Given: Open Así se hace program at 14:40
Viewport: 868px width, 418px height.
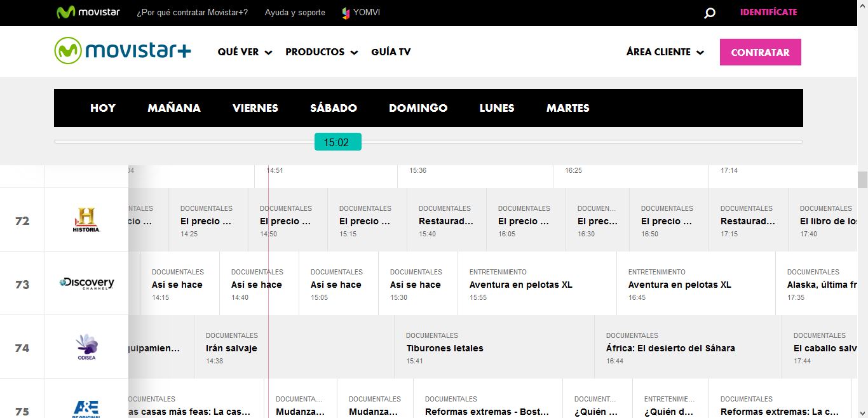Looking at the screenshot, I should 259,283.
